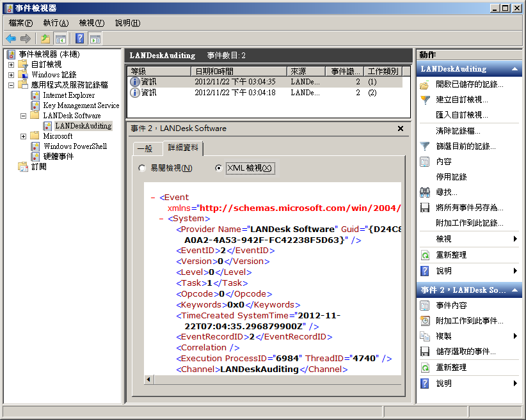Click 停用記錄 action
Screen dimensions: 526x420
[451, 177]
